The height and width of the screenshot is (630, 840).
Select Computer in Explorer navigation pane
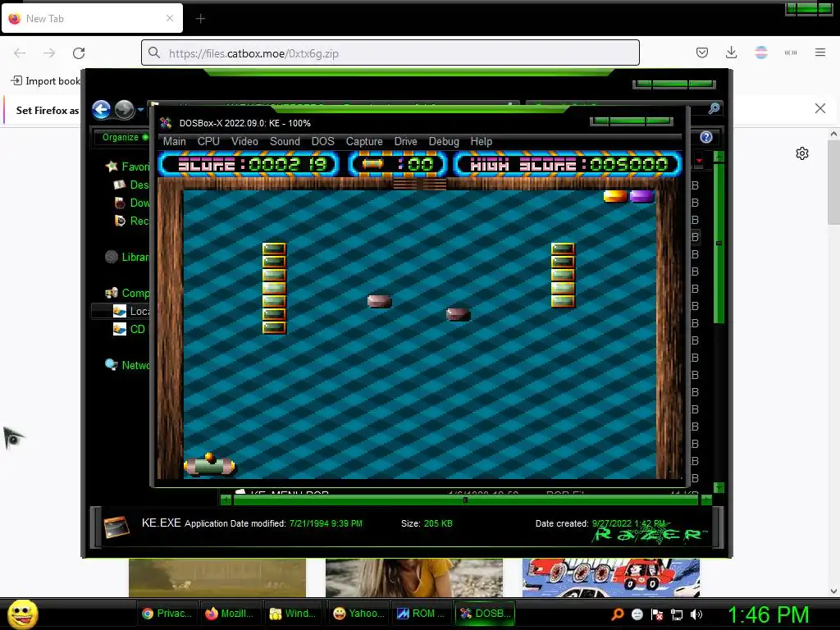pos(127,293)
